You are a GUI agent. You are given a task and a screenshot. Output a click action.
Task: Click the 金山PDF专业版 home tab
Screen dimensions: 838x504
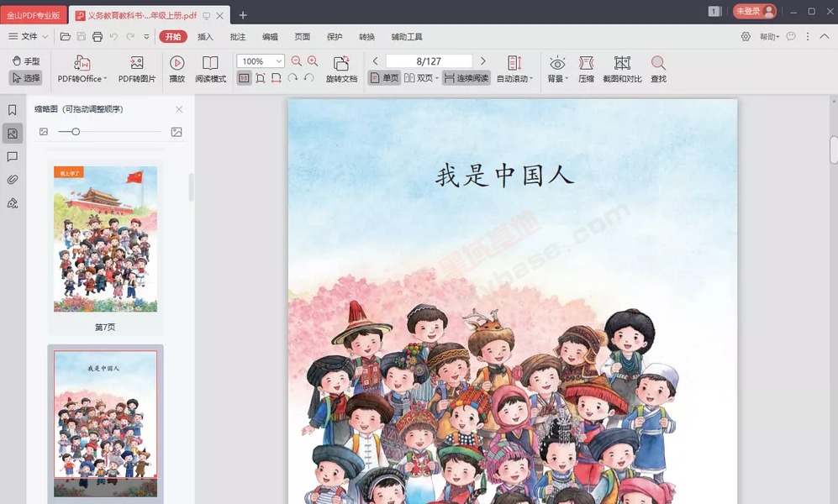pos(33,15)
